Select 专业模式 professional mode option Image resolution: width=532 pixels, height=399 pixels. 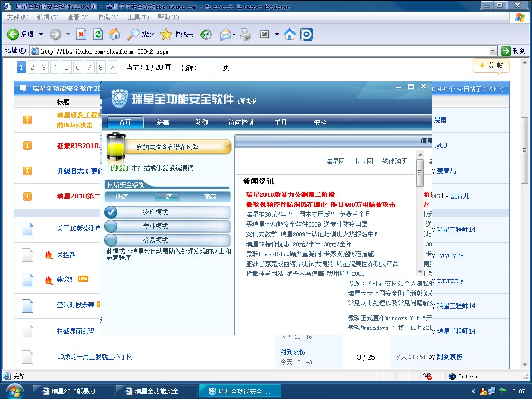(168, 227)
